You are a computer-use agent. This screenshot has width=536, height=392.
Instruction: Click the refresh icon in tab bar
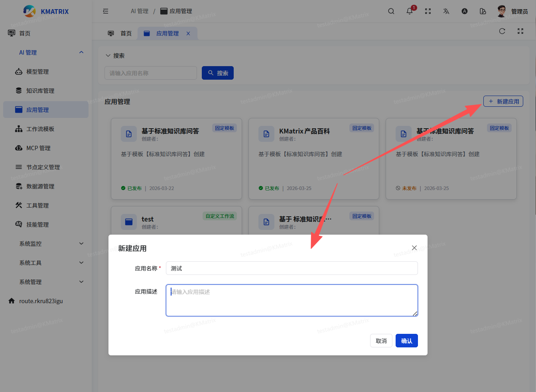pos(502,31)
